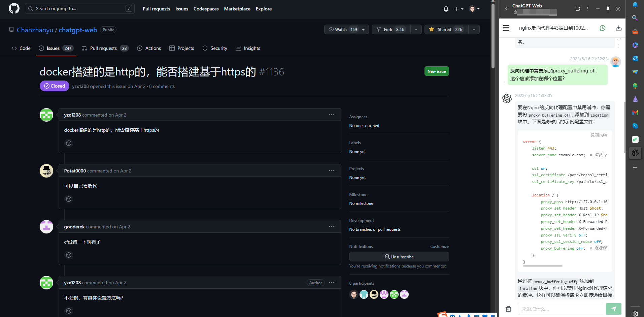The height and width of the screenshot is (317, 644).
Task: Click the New issue button
Action: [436, 71]
